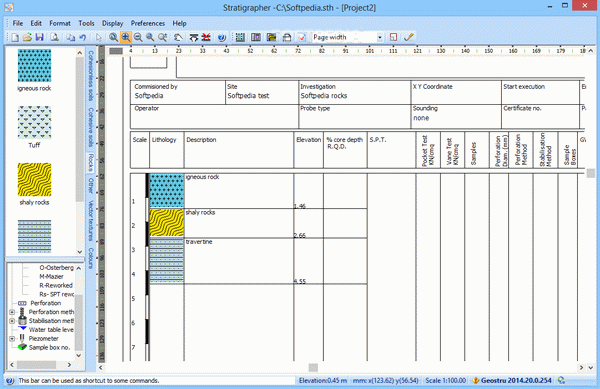Pick the Tuff texture swatch
The height and width of the screenshot is (389, 600).
(34, 122)
